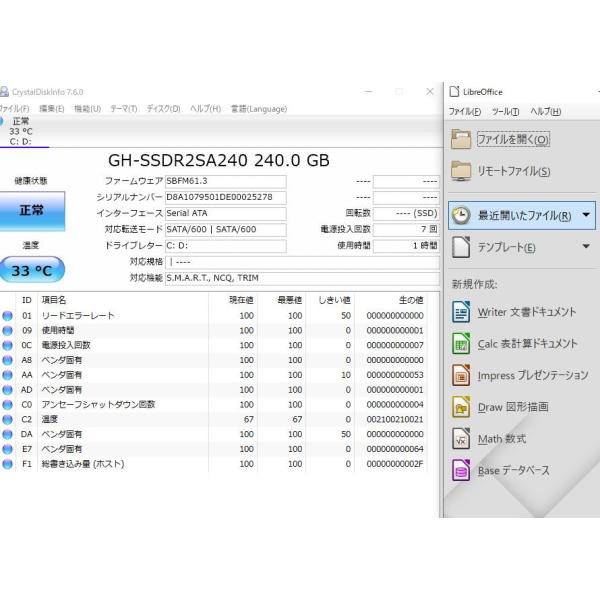Create a Writer 文書ドキュメント

(x=527, y=312)
